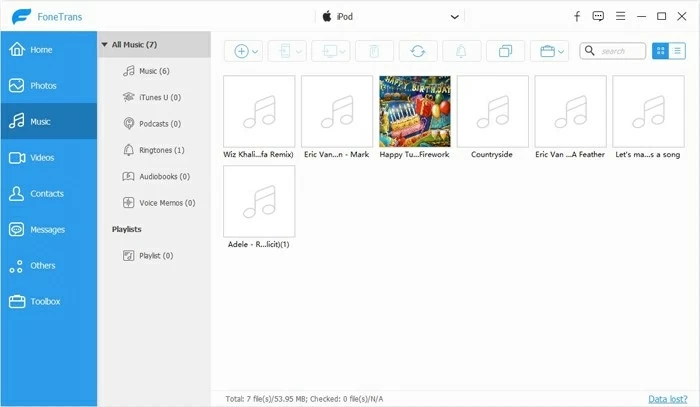The height and width of the screenshot is (407, 700).
Task: Select Audiobooks (0) category
Action: point(154,176)
